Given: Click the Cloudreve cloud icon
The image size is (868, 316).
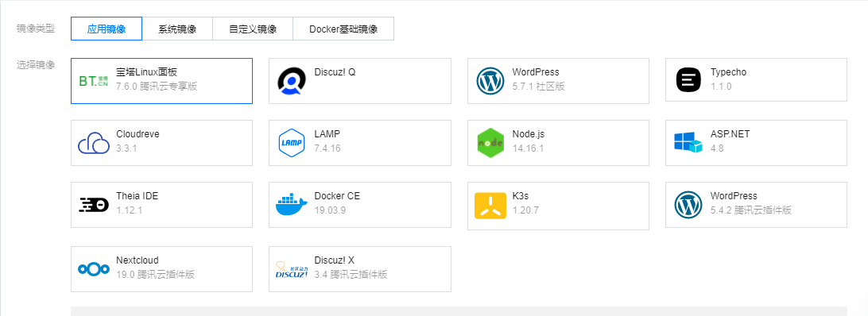Looking at the screenshot, I should coord(94,143).
